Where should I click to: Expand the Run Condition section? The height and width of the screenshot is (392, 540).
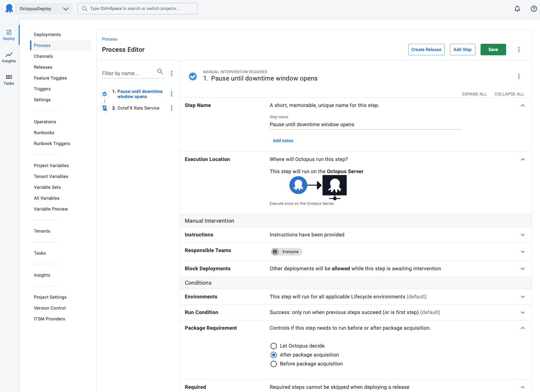tap(523, 312)
